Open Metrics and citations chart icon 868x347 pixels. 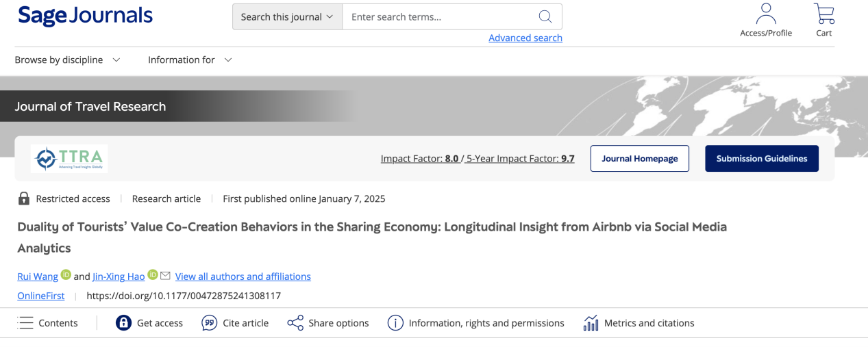(591, 323)
